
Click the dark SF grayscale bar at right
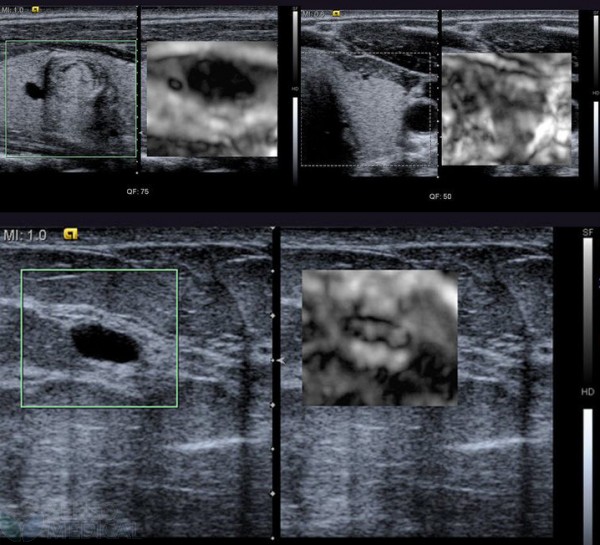tap(588, 310)
